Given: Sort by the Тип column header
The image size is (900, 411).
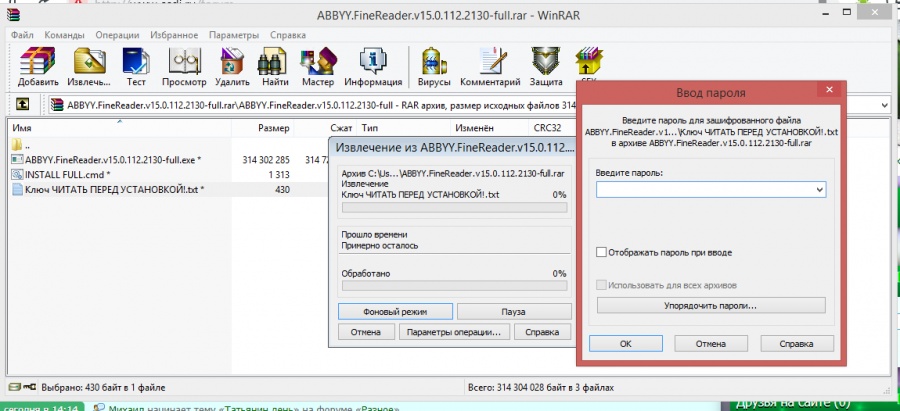Looking at the screenshot, I should [x=404, y=128].
